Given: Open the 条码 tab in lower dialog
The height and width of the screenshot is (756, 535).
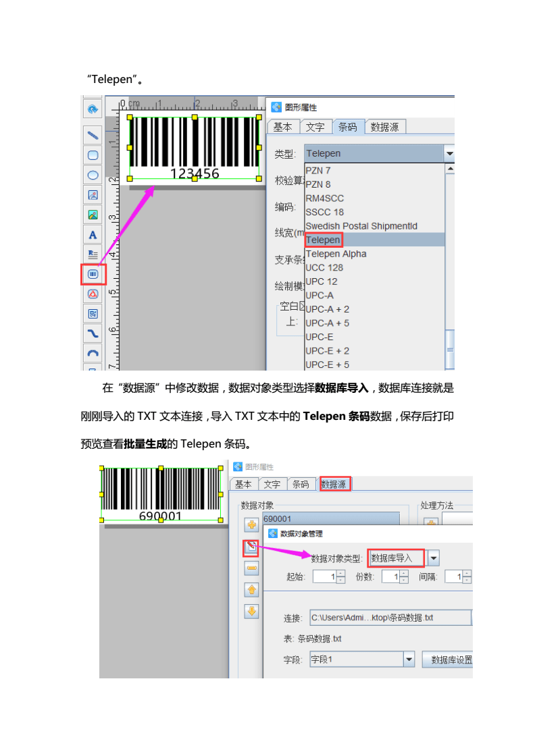Looking at the screenshot, I should 301,484.
